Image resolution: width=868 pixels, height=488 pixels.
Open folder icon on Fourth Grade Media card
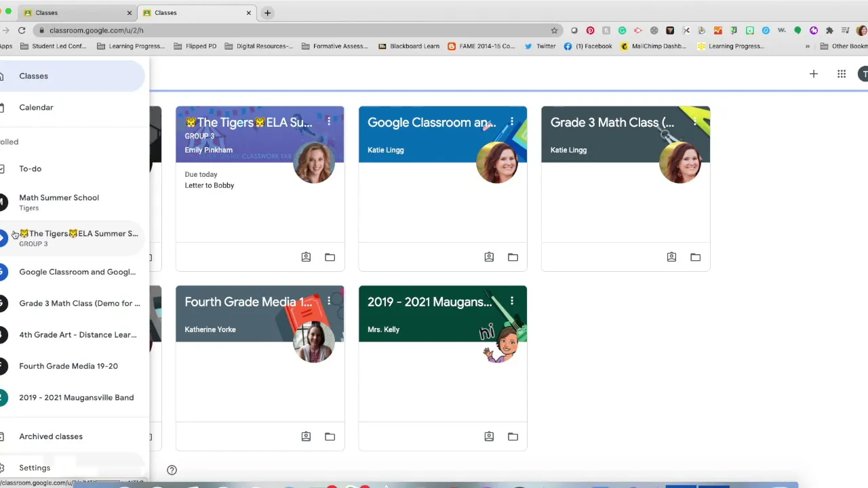click(330, 436)
